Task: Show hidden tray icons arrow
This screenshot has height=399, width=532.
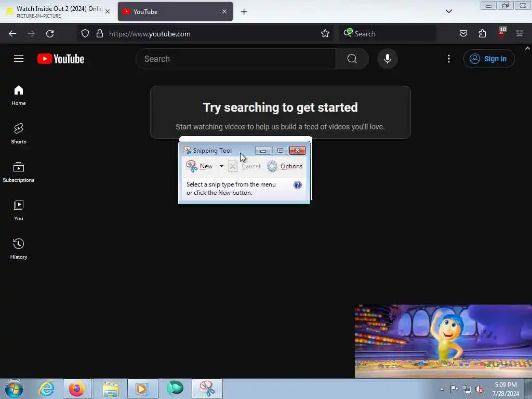Action: click(442, 389)
